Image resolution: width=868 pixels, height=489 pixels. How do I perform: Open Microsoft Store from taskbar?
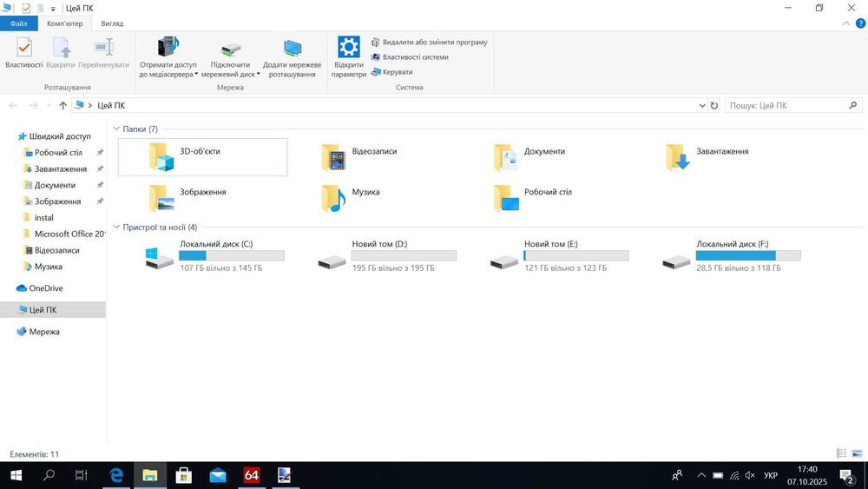pos(184,475)
